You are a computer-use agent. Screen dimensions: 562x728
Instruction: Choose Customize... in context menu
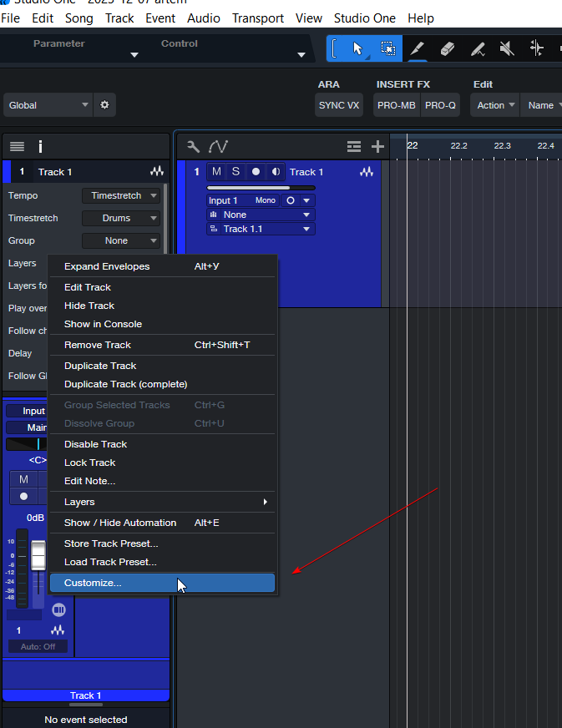162,583
